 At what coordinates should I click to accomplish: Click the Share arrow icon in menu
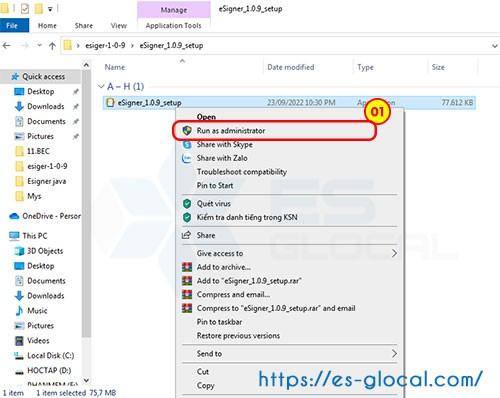coord(186,235)
